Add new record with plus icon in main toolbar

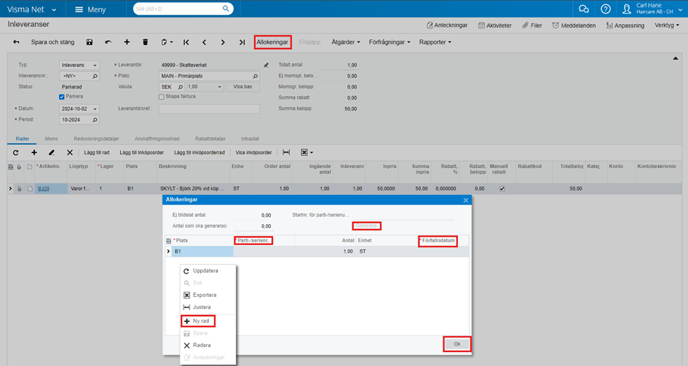pyautogui.click(x=127, y=42)
